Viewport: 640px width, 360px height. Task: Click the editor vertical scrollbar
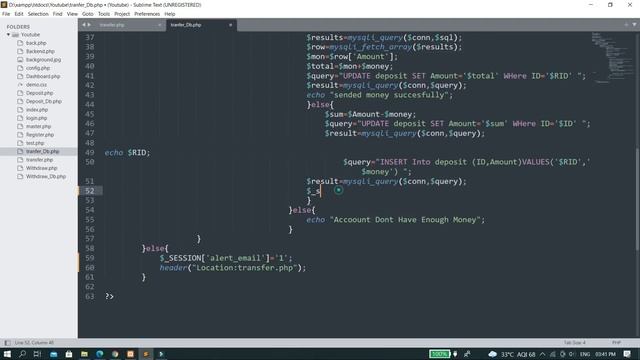click(x=638, y=199)
